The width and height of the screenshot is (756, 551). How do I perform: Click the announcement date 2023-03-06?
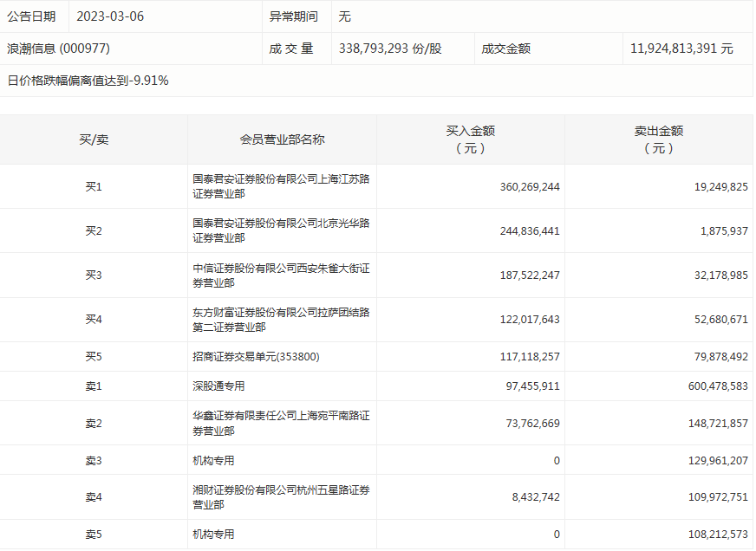(110, 16)
